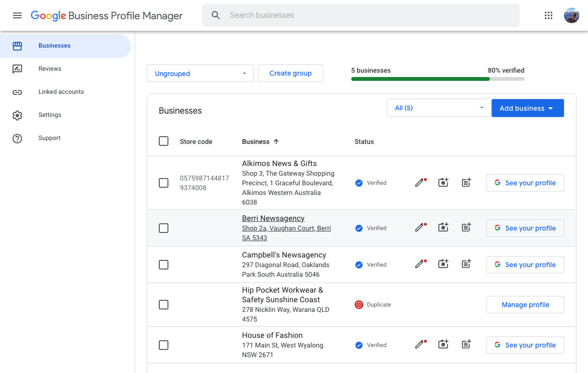Click the '278 Nicklin Way, Warana' address

[286, 314]
